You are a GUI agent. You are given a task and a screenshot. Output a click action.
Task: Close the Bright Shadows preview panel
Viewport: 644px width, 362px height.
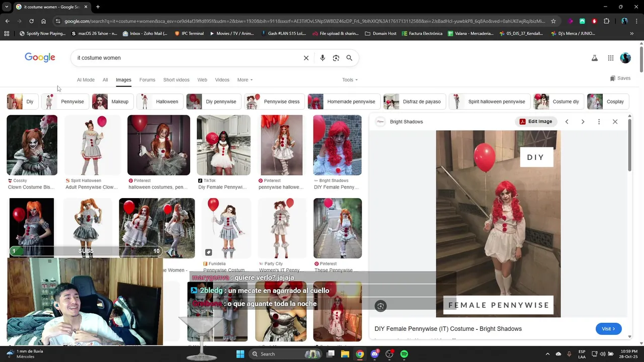(615, 122)
